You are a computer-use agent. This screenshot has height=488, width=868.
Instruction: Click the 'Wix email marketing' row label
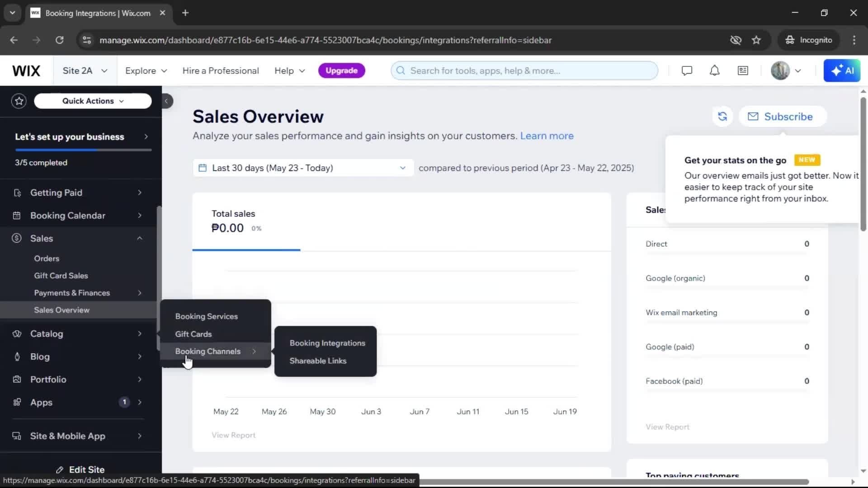tap(681, 313)
